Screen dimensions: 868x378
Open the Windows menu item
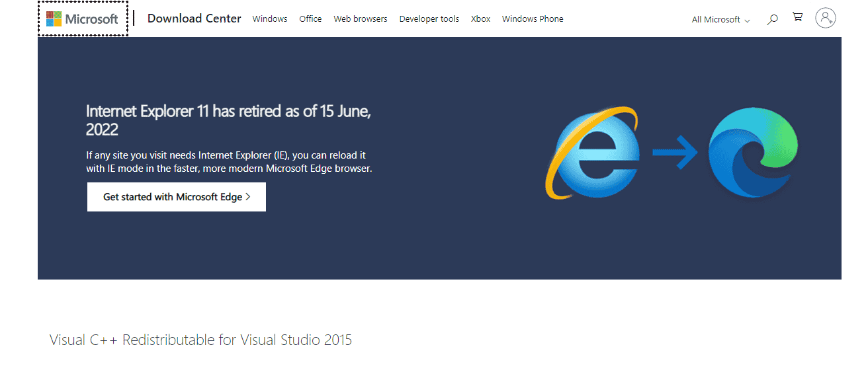coord(270,19)
